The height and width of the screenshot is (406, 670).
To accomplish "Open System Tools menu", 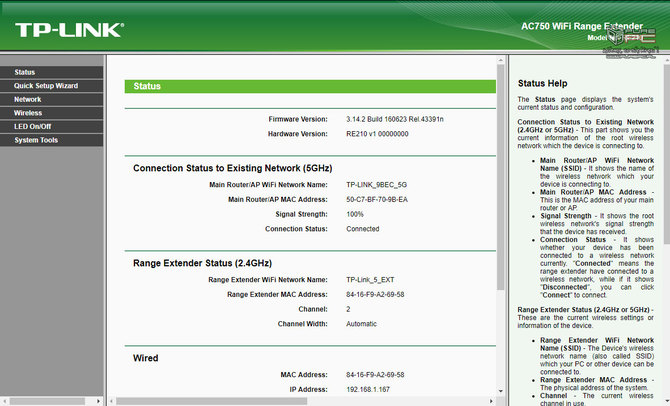I will (51, 140).
